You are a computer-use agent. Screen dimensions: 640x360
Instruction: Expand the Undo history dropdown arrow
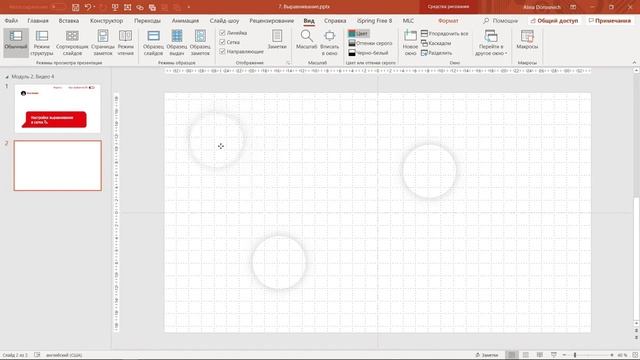click(94, 7)
